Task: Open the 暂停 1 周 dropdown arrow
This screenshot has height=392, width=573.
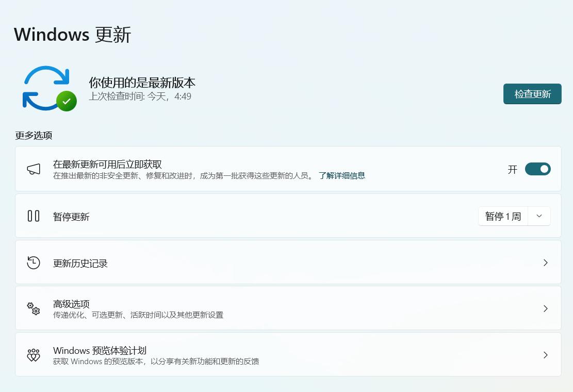Action: click(x=539, y=216)
